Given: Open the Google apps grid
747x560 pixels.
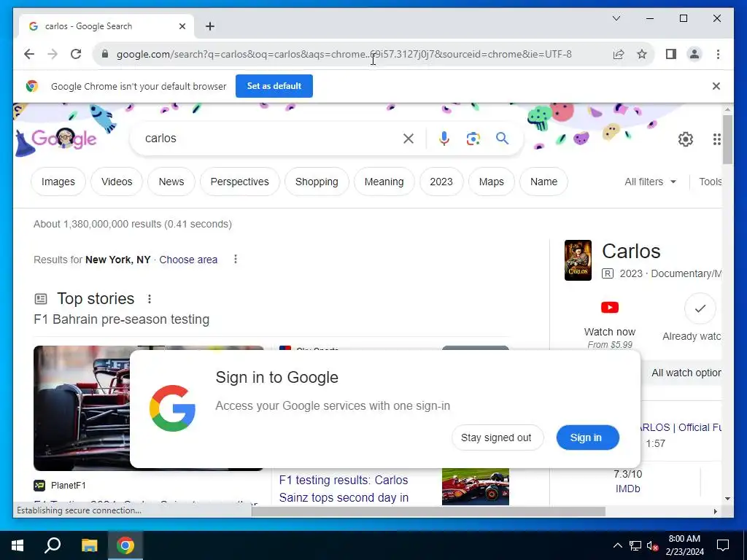Looking at the screenshot, I should tap(716, 139).
